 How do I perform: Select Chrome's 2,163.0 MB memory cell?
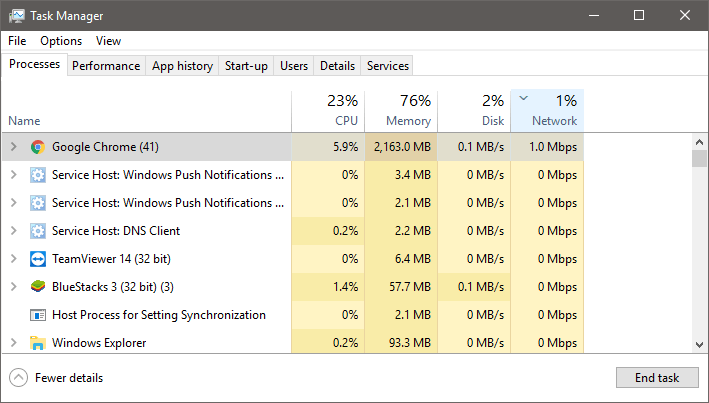[401, 147]
